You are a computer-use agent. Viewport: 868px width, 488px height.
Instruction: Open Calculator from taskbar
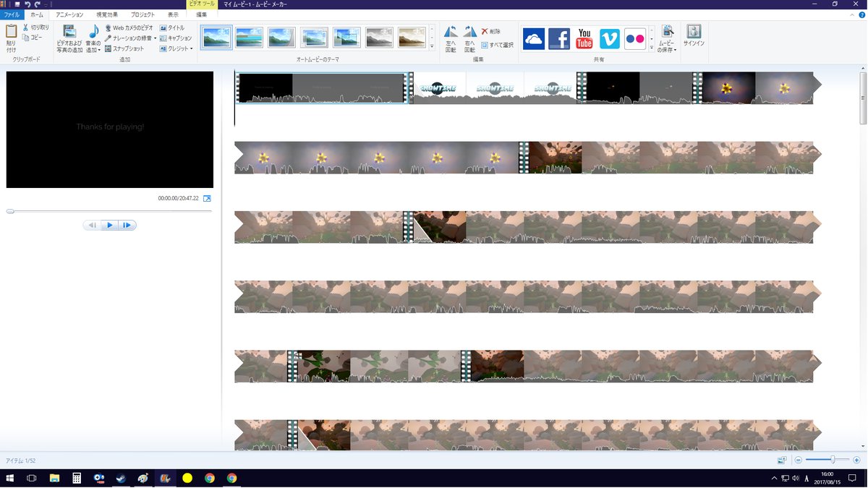[76, 478]
